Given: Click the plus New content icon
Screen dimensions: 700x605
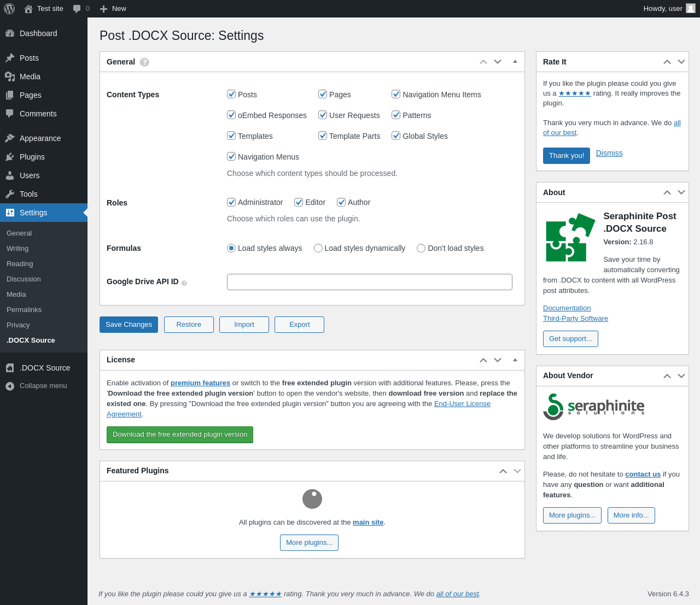Looking at the screenshot, I should (103, 9).
